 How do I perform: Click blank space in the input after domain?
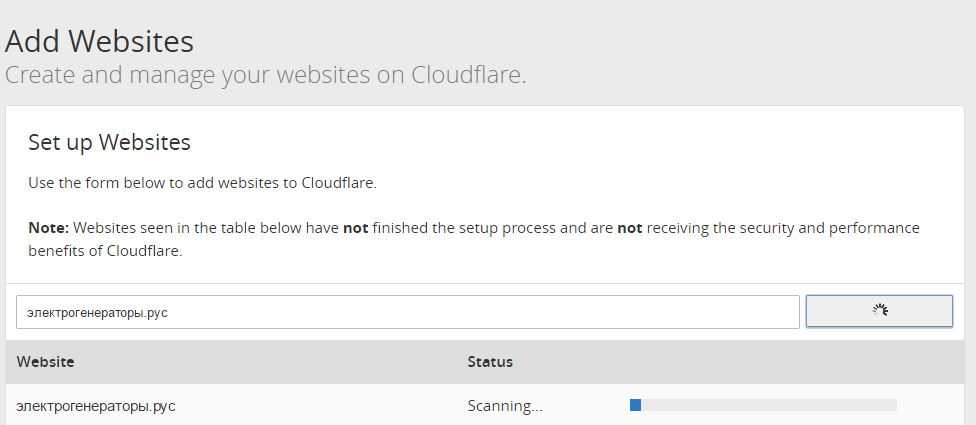coord(500,312)
